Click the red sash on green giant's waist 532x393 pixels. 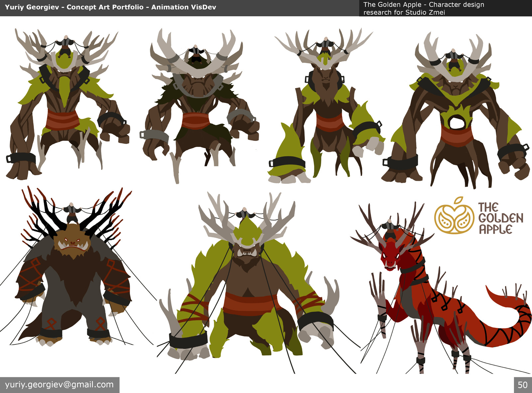click(250, 305)
